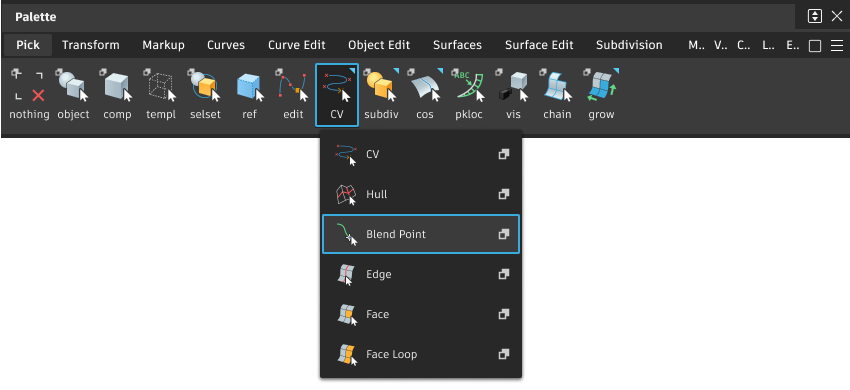Select the Pick edit point tool
The image size is (850, 390).
(293, 93)
